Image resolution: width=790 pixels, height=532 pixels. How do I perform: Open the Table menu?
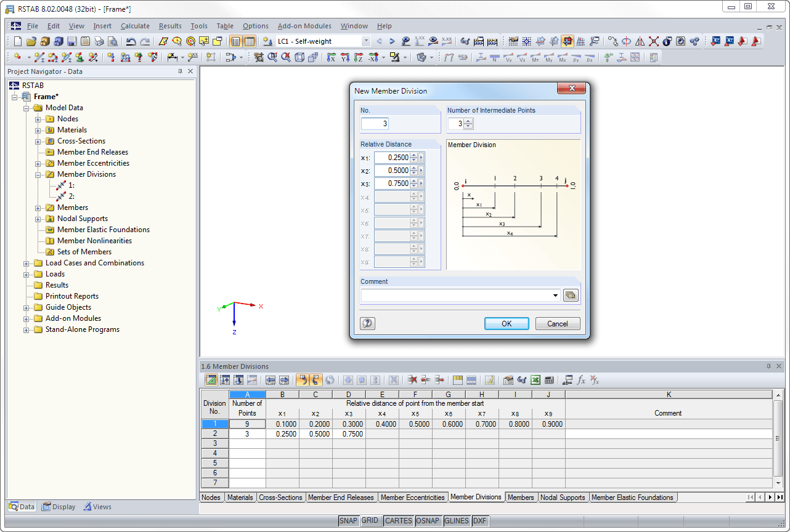tap(224, 26)
